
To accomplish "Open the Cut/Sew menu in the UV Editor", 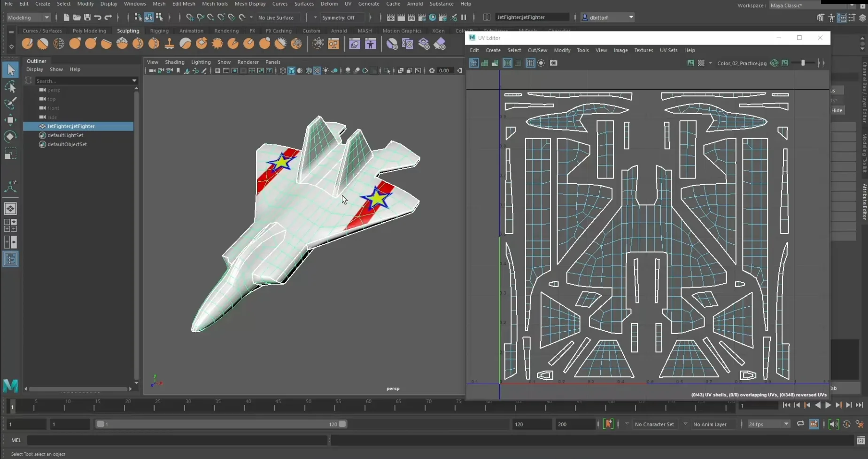I will click(537, 50).
